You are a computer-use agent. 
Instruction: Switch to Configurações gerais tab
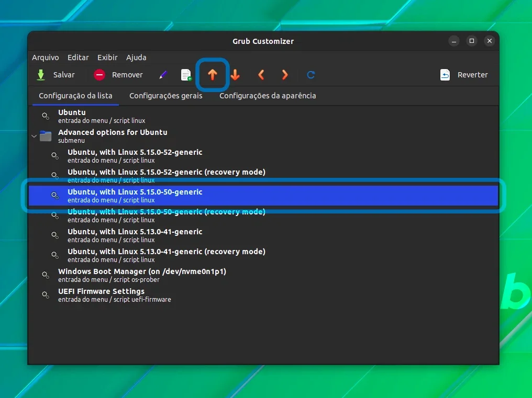[x=166, y=96]
